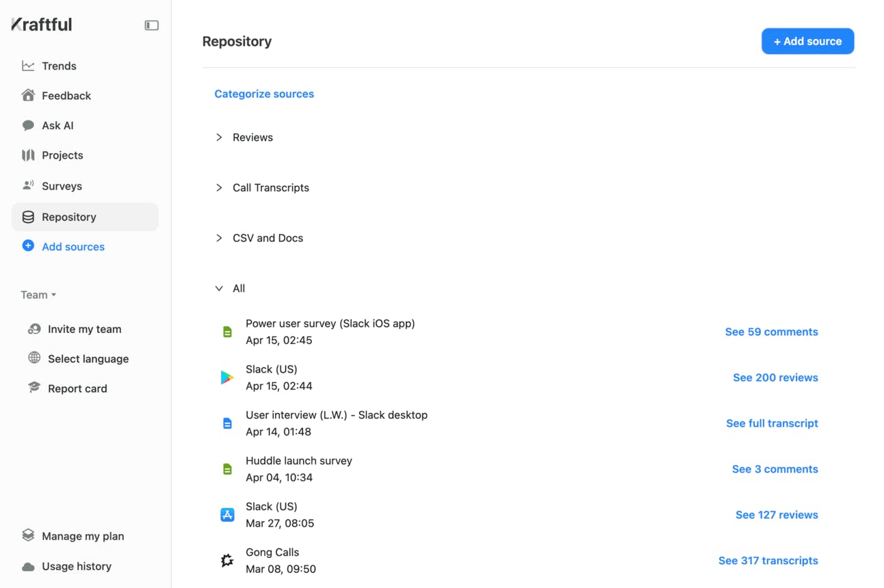
Task: Click the Usage history cloud icon
Action: (x=28, y=567)
